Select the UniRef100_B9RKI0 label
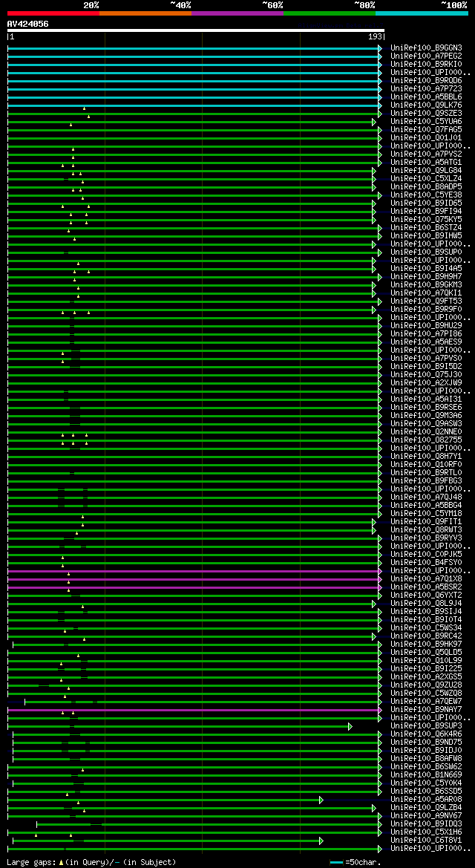475x868 pixels. coord(426,64)
